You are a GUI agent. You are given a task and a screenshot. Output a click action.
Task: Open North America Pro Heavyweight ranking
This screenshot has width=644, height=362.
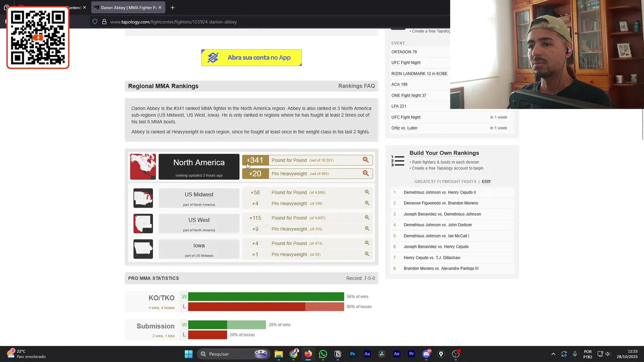tap(307, 173)
